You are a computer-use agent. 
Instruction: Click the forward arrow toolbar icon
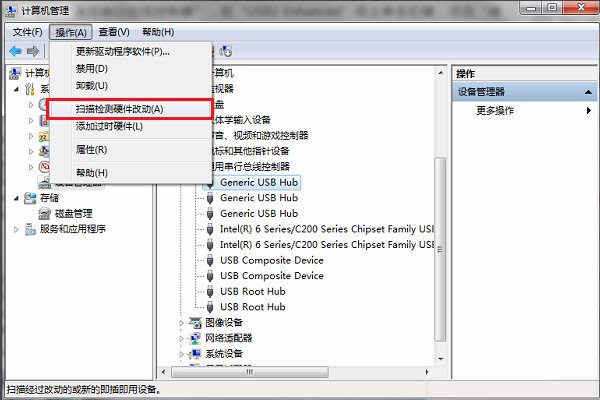coord(33,51)
